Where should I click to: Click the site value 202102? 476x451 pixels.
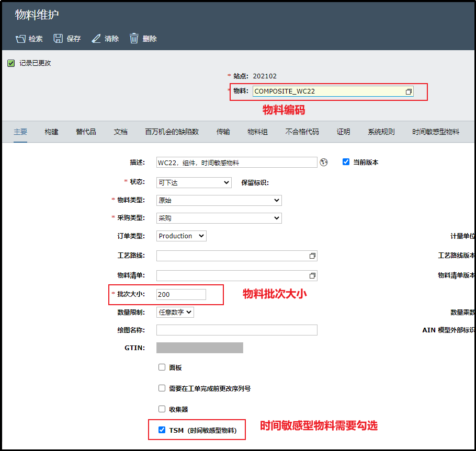265,76
